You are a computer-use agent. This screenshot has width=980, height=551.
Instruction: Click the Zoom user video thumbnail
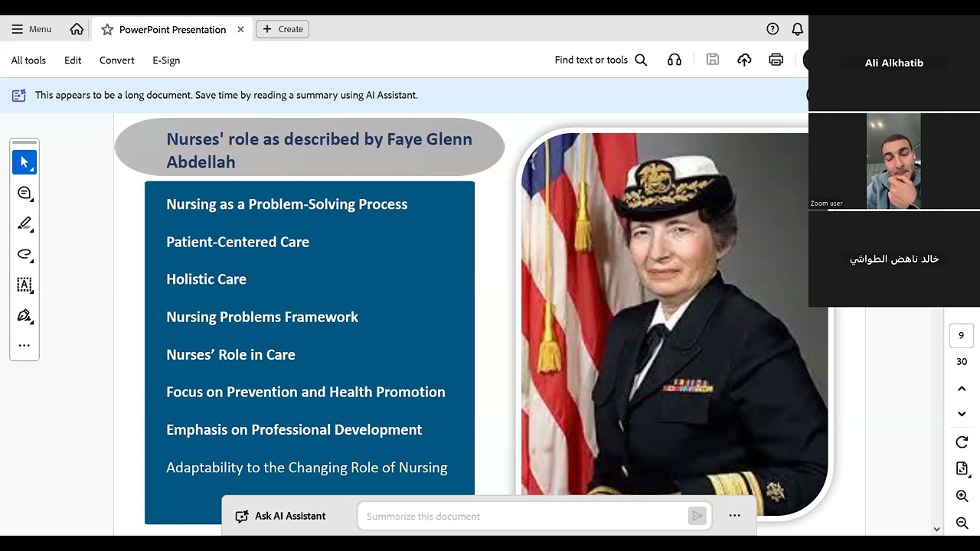click(894, 161)
